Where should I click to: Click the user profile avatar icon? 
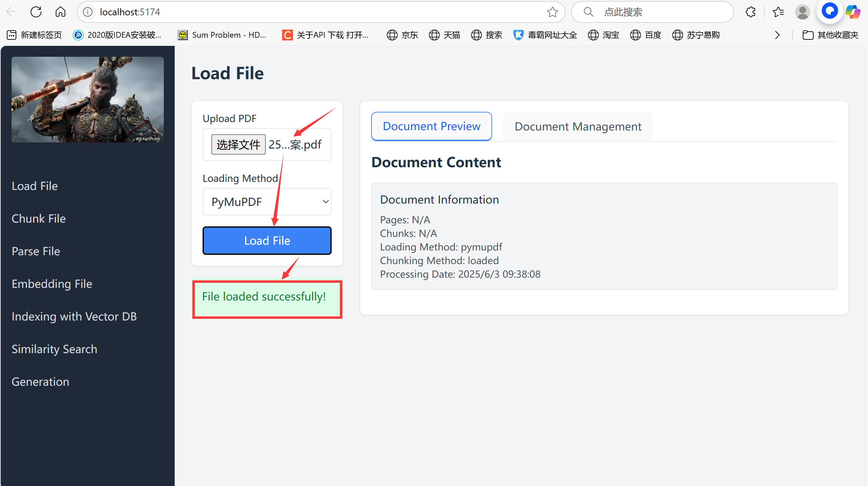[802, 12]
